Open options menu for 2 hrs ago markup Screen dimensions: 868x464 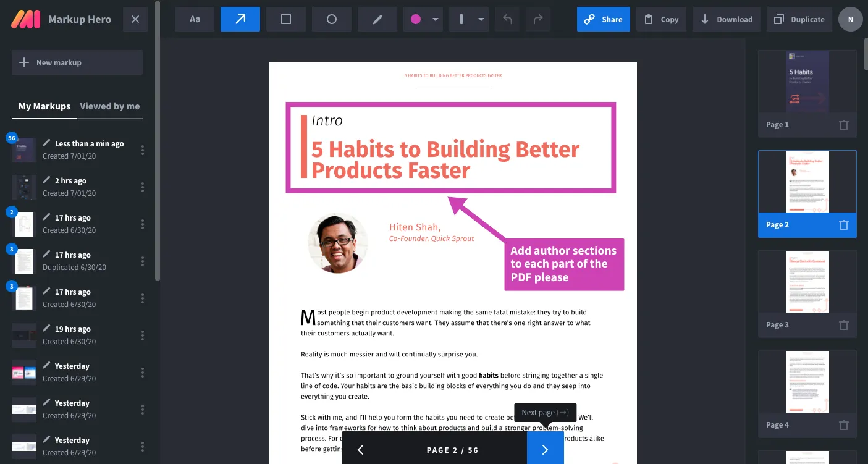click(x=143, y=187)
